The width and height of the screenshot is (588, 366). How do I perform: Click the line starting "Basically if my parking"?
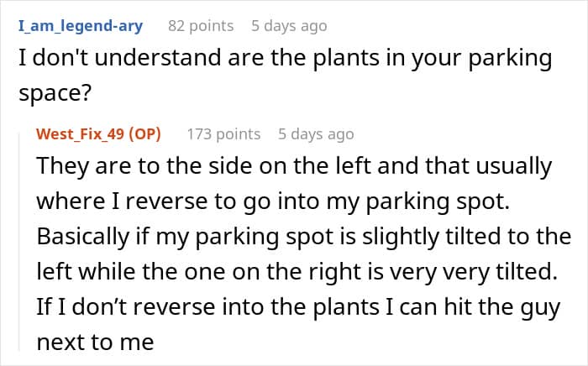[304, 237]
